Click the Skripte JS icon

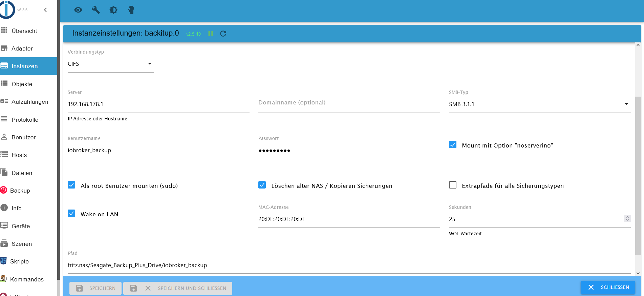3,261
